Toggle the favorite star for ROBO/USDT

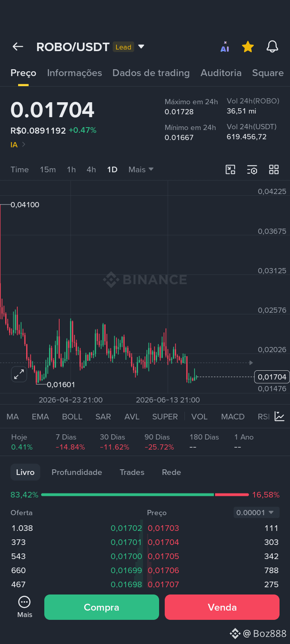[x=248, y=47]
